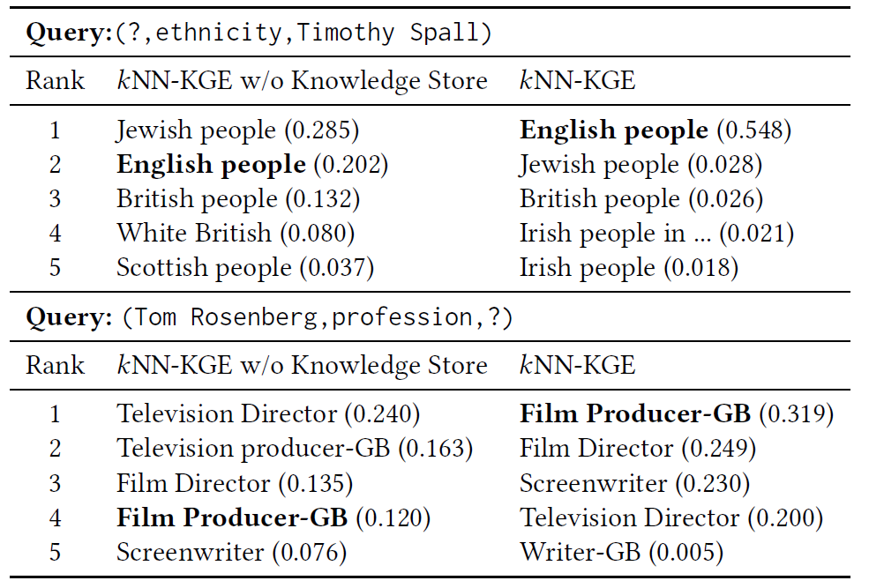
Task: Select English people entry with score 0.202
Action: pos(251,165)
